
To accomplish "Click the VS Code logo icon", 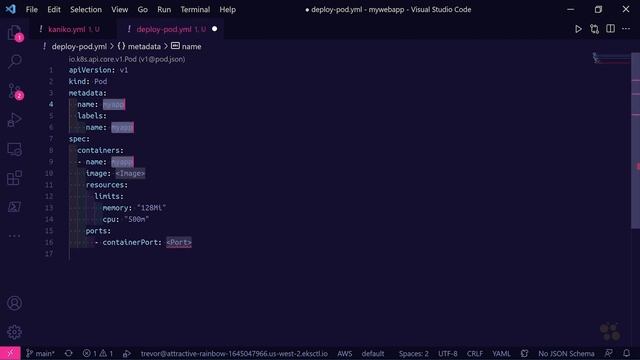I will click(11, 9).
